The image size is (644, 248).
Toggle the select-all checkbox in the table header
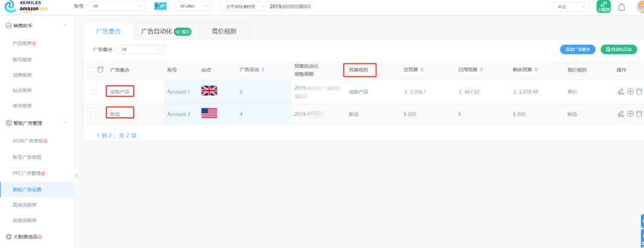click(x=93, y=70)
